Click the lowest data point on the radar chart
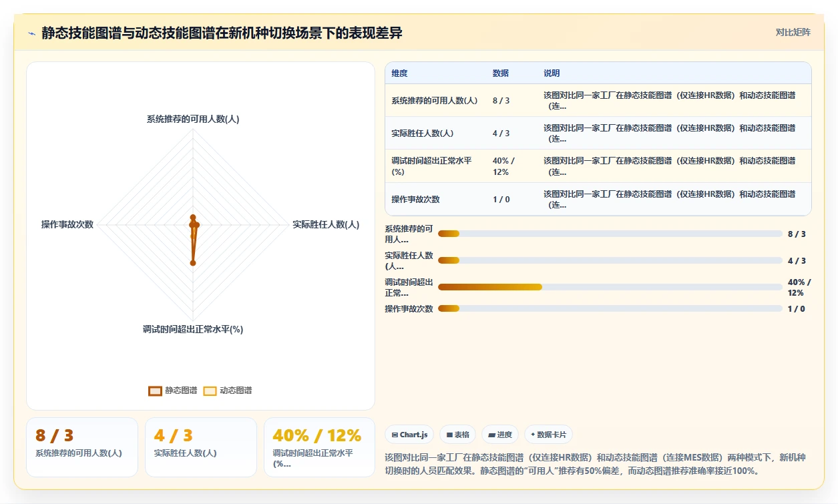Image resolution: width=838 pixels, height=504 pixels. click(x=193, y=263)
